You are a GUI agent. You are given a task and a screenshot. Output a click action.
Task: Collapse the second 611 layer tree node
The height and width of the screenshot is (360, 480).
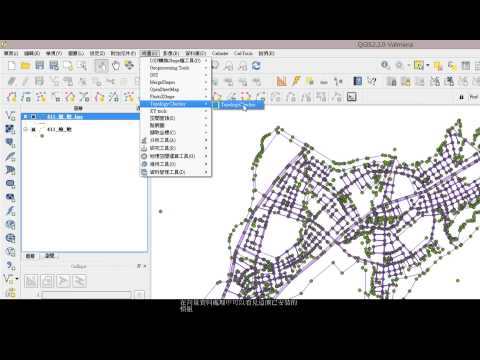point(26,129)
